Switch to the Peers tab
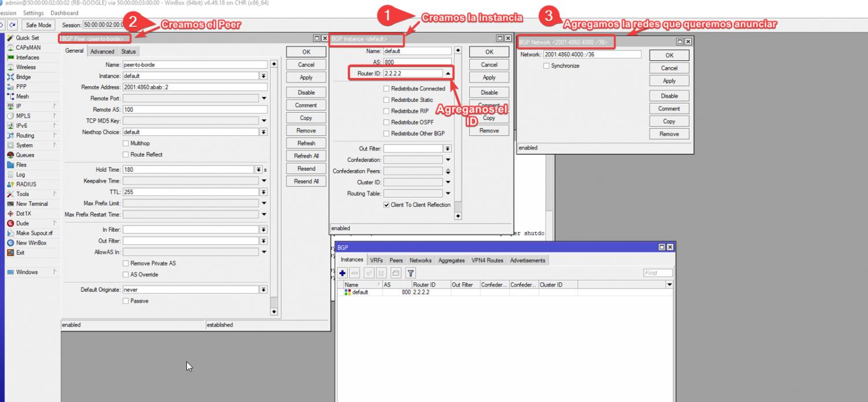The image size is (868, 402). (x=396, y=260)
